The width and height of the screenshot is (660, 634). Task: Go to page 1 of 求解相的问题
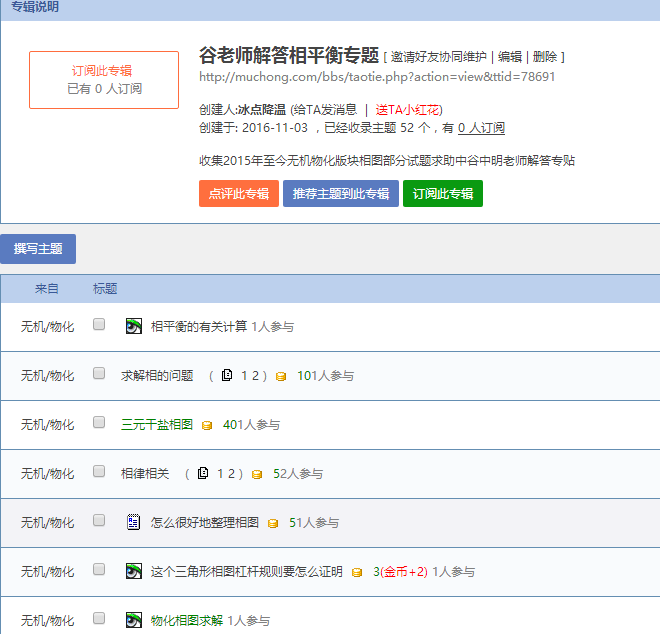pos(244,376)
